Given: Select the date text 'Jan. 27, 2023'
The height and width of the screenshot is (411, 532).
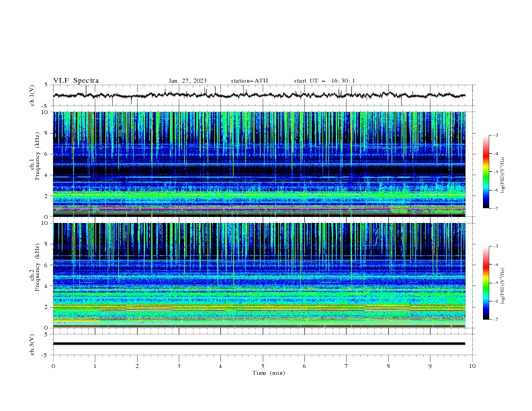Looking at the screenshot, I should coord(187,81).
